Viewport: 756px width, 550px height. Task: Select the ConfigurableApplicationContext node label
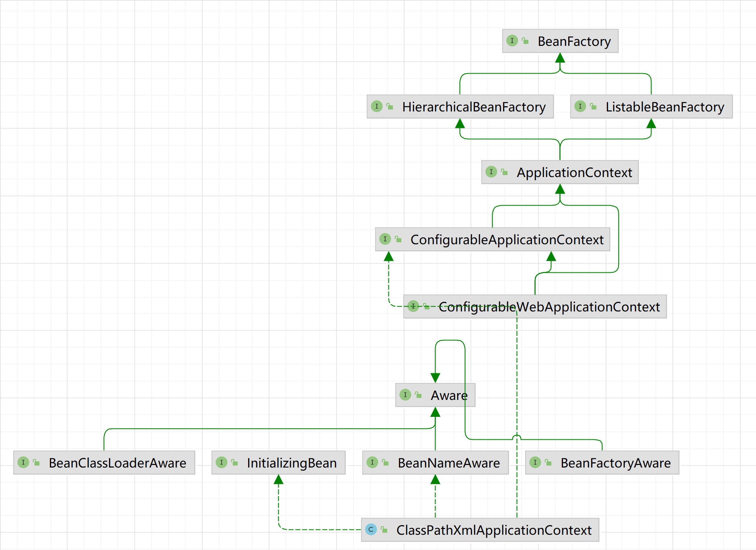tap(507, 240)
